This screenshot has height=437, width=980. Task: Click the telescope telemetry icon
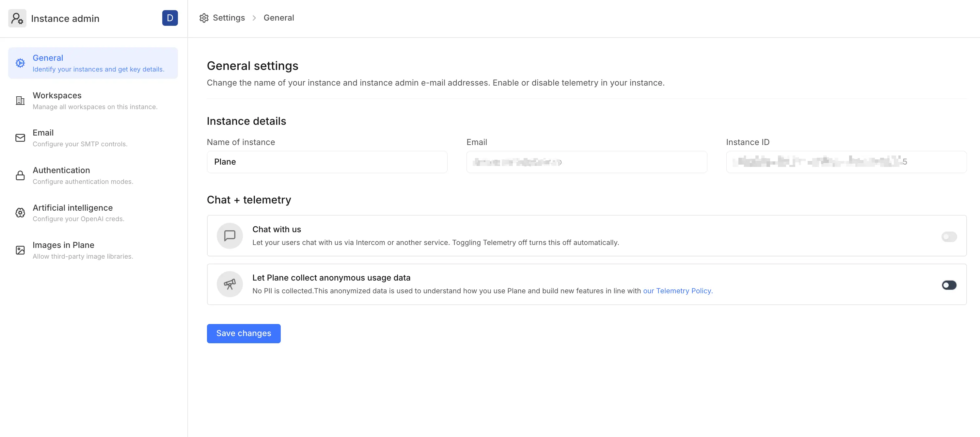[x=229, y=284]
